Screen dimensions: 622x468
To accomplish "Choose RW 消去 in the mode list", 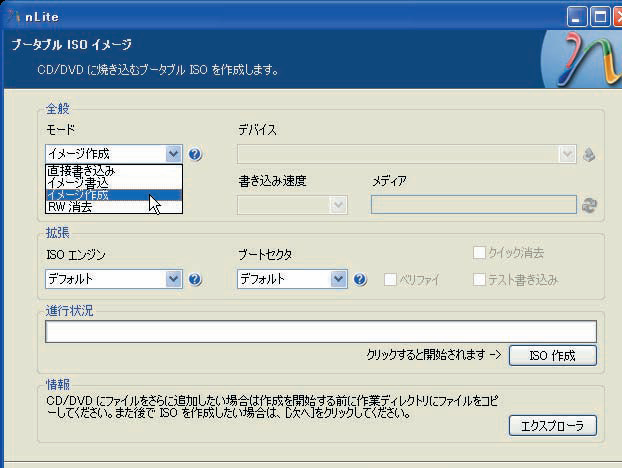I will coord(114,207).
